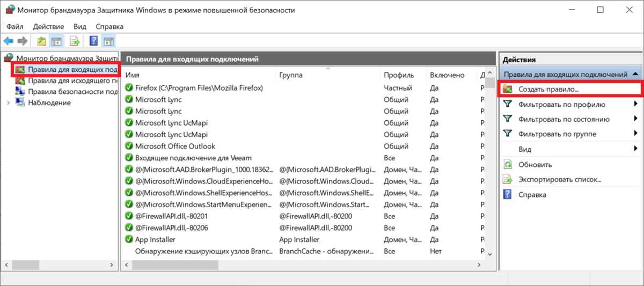The width and height of the screenshot is (644, 286).
Task: Click the blue Help question mark toolbar icon
Action: [93, 41]
